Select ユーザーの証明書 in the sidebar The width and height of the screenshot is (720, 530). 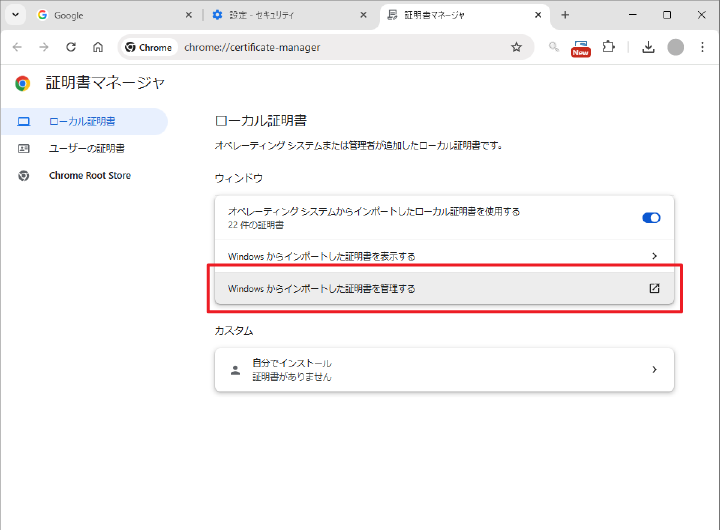click(x=87, y=148)
